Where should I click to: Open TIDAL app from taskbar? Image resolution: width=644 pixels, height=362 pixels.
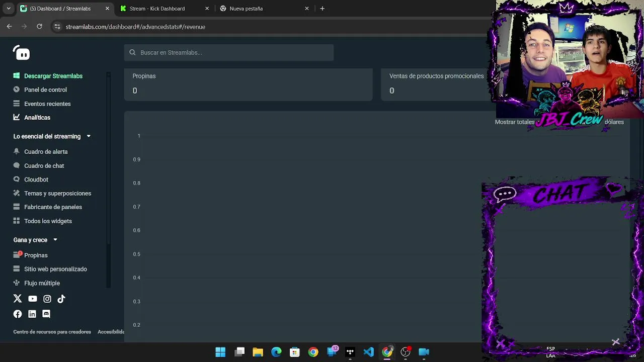[350, 352]
